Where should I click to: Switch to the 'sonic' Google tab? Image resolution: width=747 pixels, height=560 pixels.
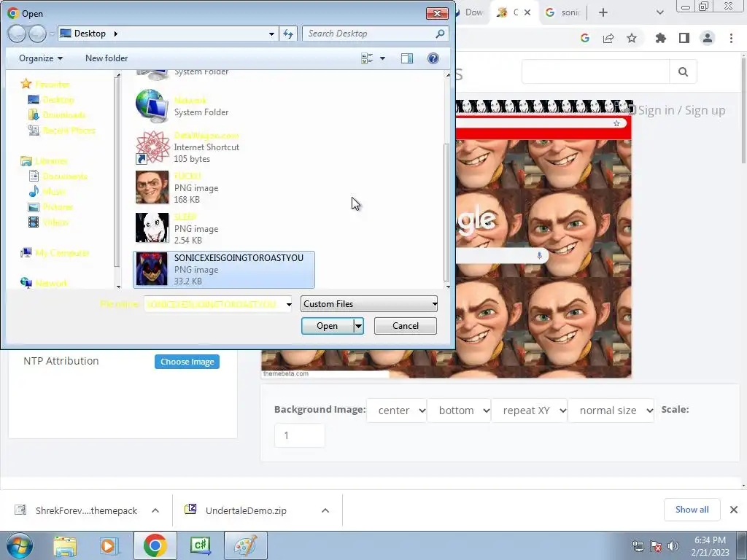tap(564, 13)
